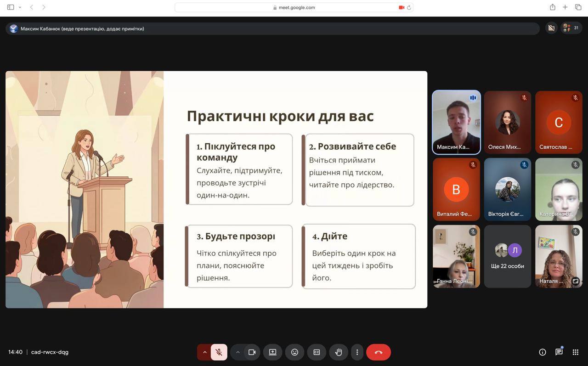Expand video settings arrow beside camera
This screenshot has width=588, height=366.
pos(237,352)
